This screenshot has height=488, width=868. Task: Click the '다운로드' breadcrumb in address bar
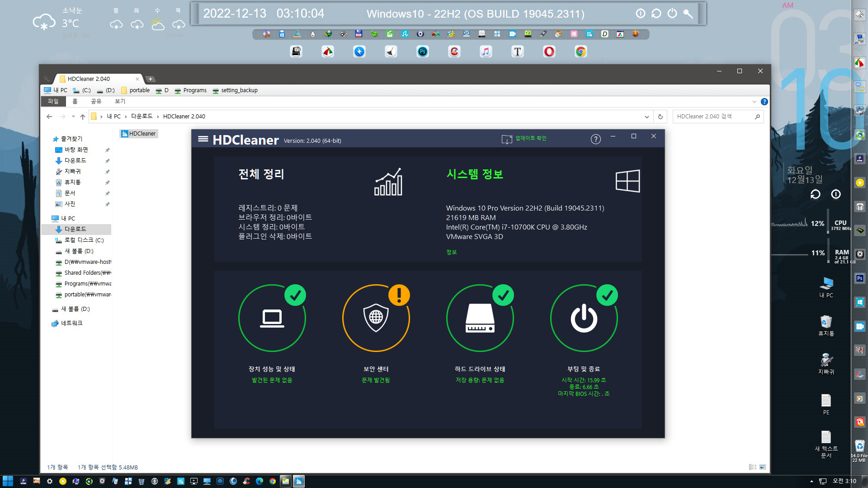(x=142, y=117)
